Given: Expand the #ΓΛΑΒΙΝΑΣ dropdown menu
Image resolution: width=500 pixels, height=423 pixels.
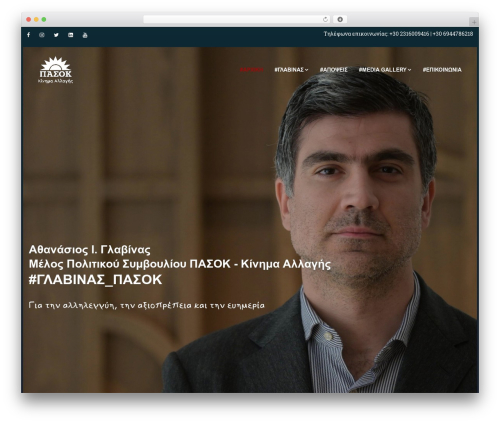Looking at the screenshot, I should [291, 70].
